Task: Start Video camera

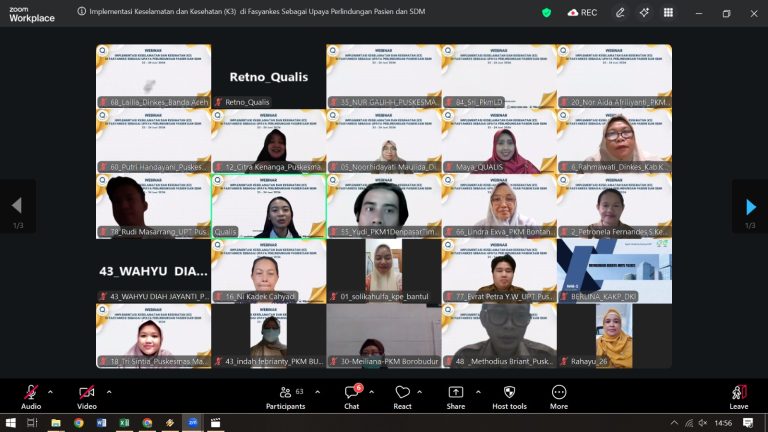Action: coord(87,397)
